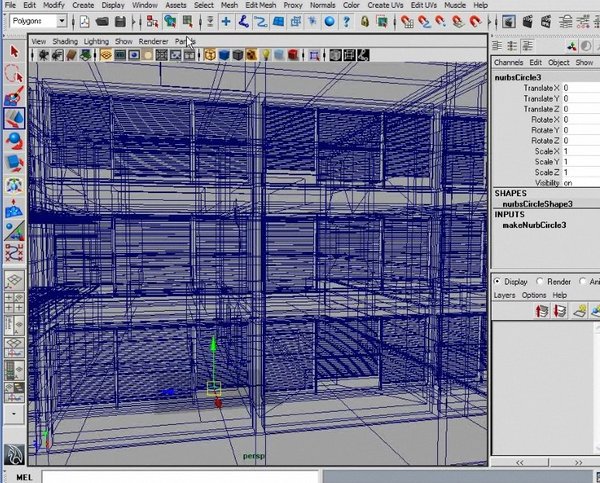Activate the Lasso select tool
Viewport: 600px width, 483px height.
click(x=15, y=74)
